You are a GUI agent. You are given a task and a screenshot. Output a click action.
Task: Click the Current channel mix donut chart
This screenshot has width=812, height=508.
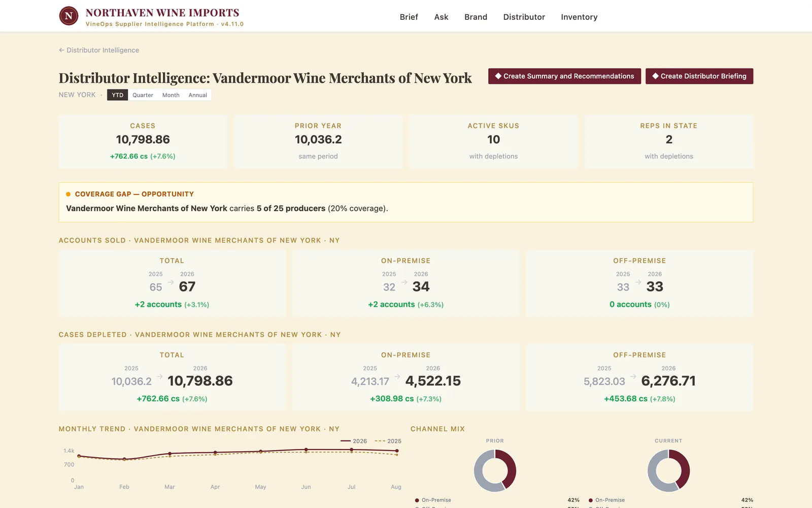coord(668,470)
